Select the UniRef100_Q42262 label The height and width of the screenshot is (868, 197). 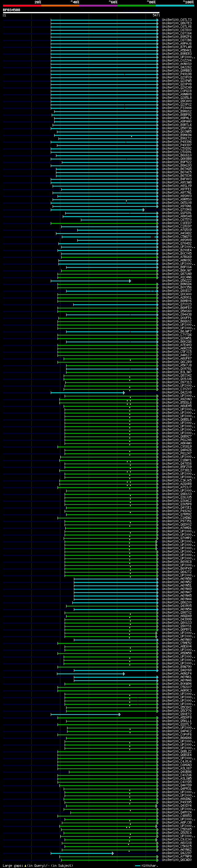(177, 67)
